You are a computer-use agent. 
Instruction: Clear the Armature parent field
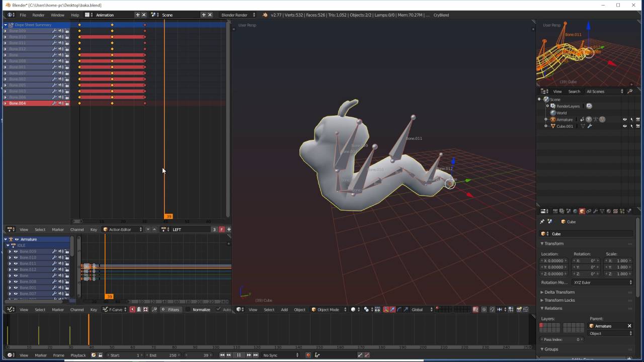coord(629,326)
